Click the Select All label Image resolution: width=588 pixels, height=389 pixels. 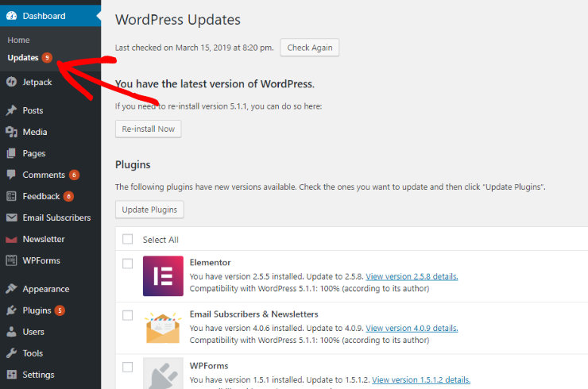pyautogui.click(x=161, y=240)
